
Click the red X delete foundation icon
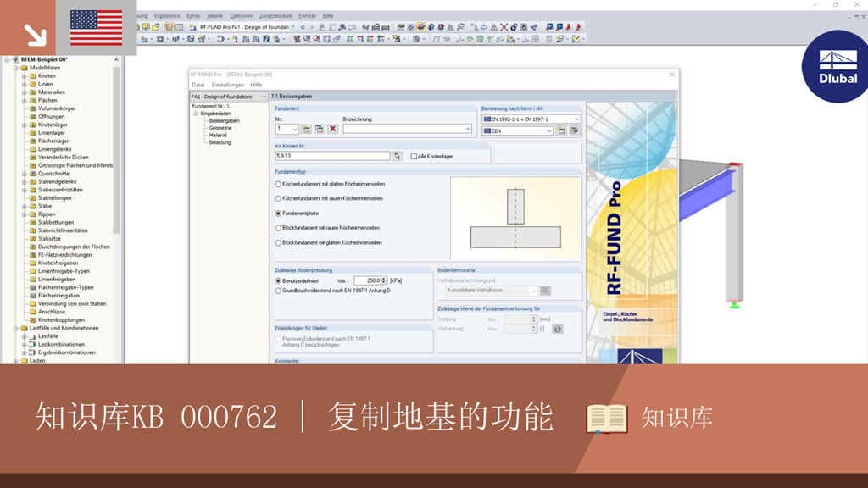click(x=332, y=129)
